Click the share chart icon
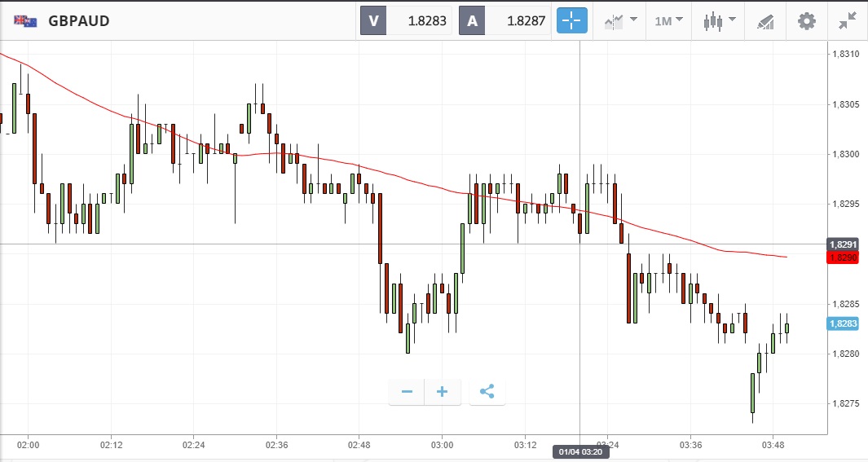 point(487,392)
